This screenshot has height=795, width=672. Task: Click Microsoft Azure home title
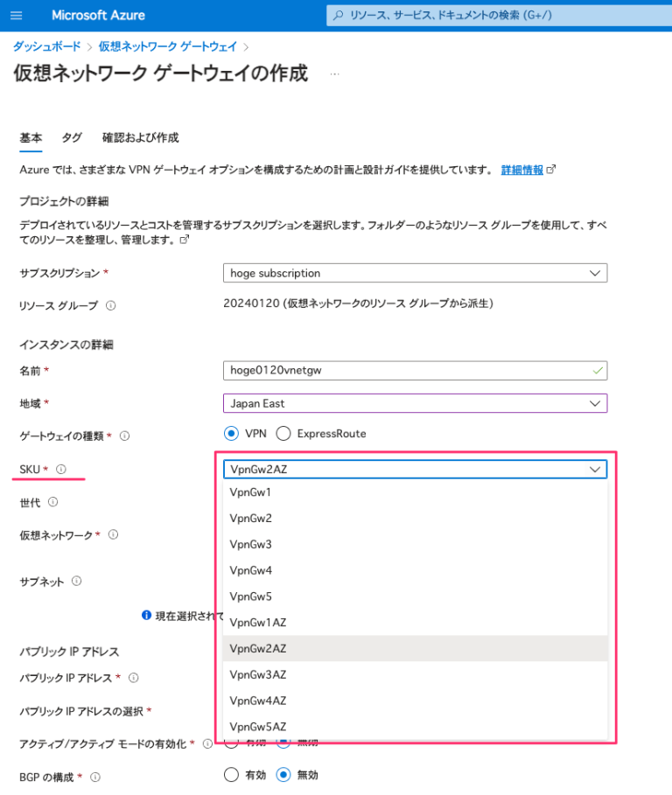[x=98, y=15]
